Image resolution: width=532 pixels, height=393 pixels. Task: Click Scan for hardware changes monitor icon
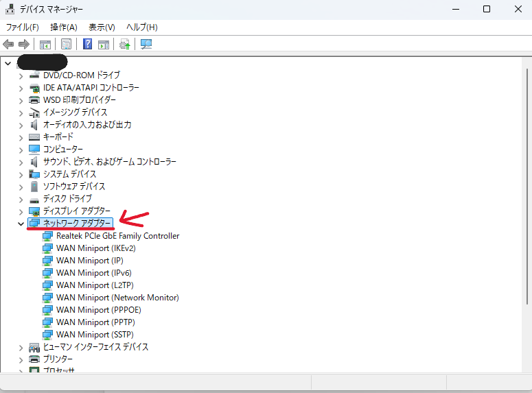coord(146,45)
